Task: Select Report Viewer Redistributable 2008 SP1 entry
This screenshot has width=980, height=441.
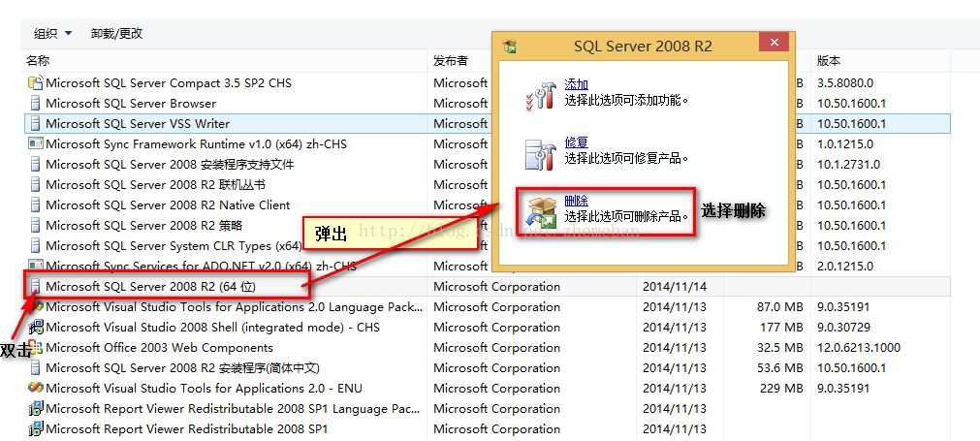Action: tap(187, 429)
